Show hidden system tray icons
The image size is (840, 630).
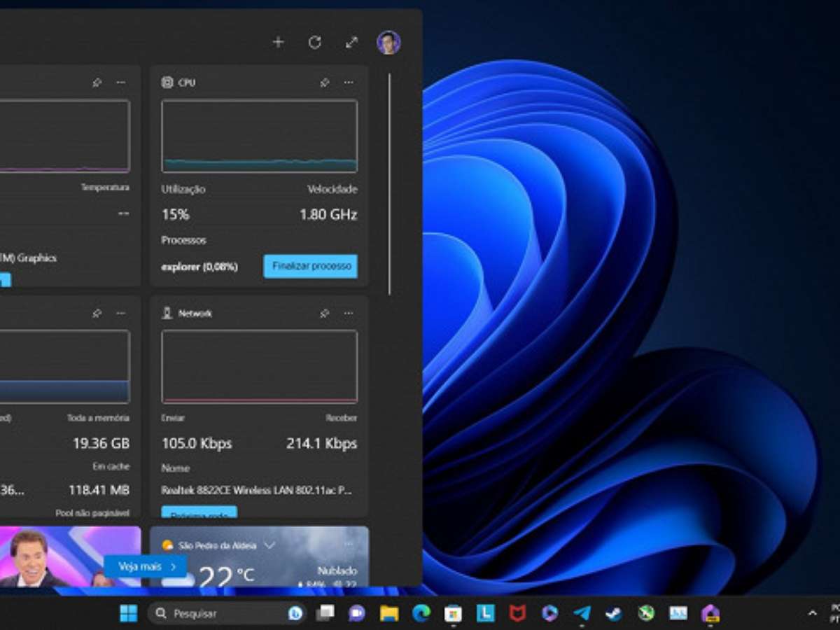point(813,614)
